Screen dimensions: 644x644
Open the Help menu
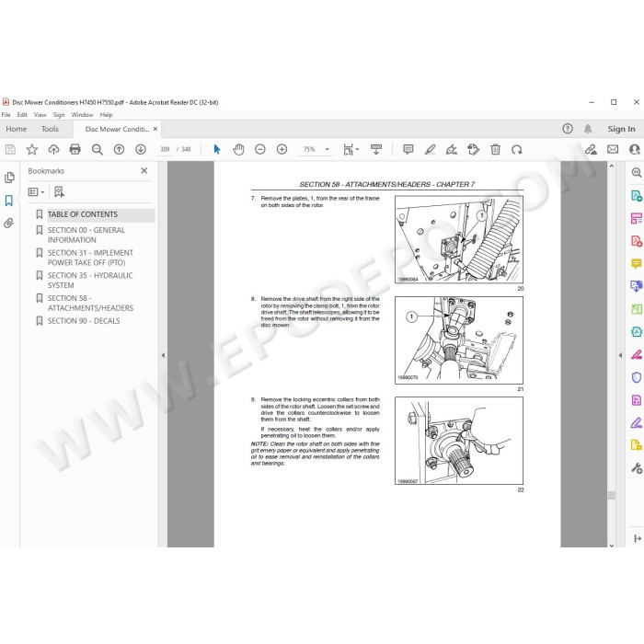[106, 115]
